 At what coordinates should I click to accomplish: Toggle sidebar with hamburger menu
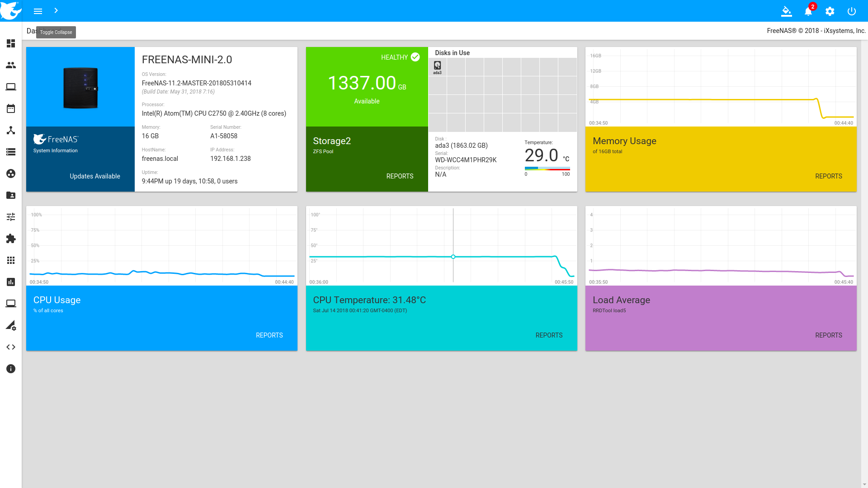[38, 11]
